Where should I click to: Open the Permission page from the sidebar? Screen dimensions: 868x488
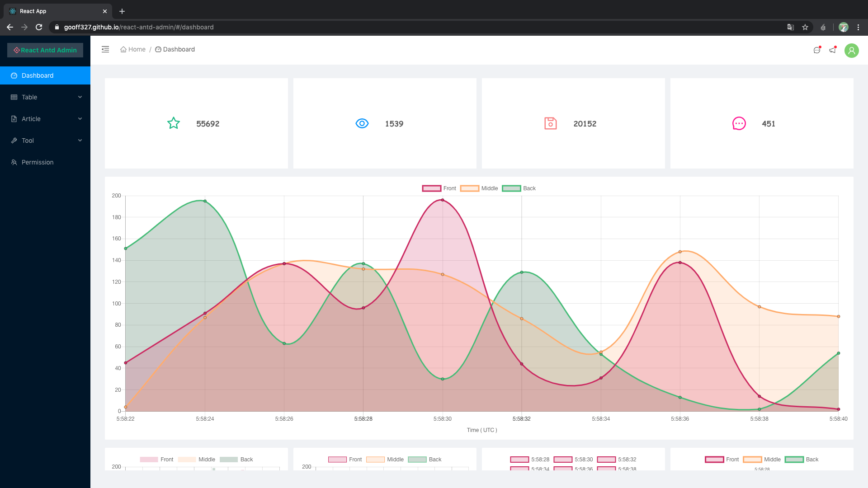(45, 162)
